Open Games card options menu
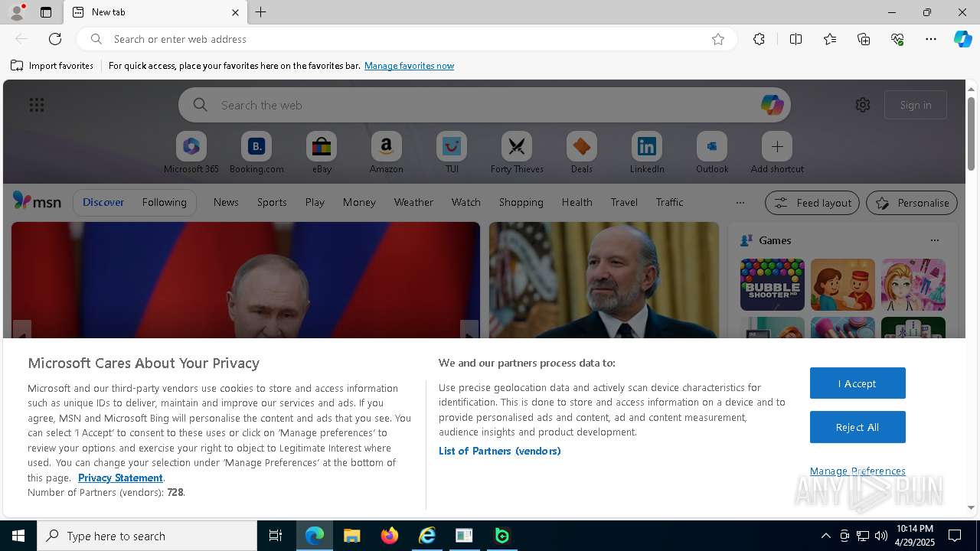The height and width of the screenshot is (551, 980). pos(934,240)
